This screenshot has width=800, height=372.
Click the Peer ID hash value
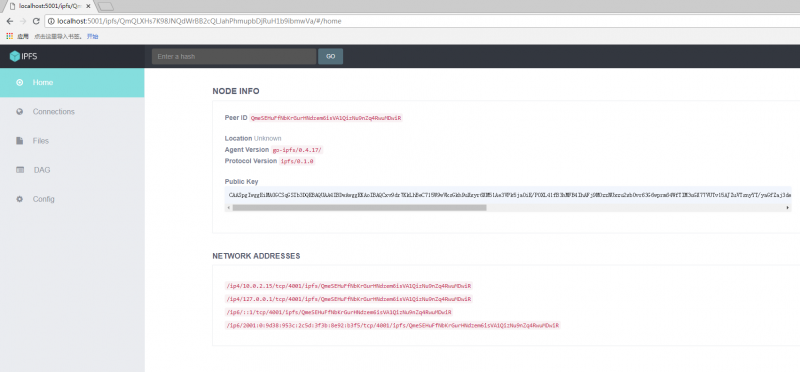[326, 118]
